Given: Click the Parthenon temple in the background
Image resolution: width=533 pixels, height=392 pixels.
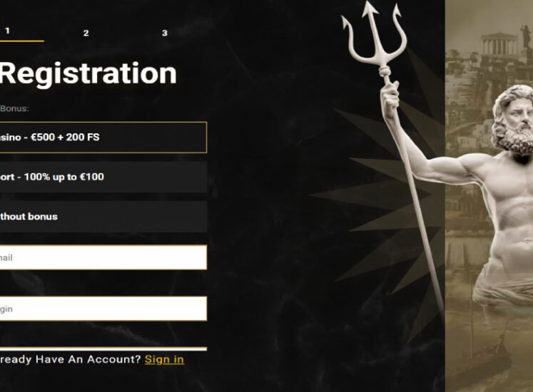Looking at the screenshot, I should point(499,43).
